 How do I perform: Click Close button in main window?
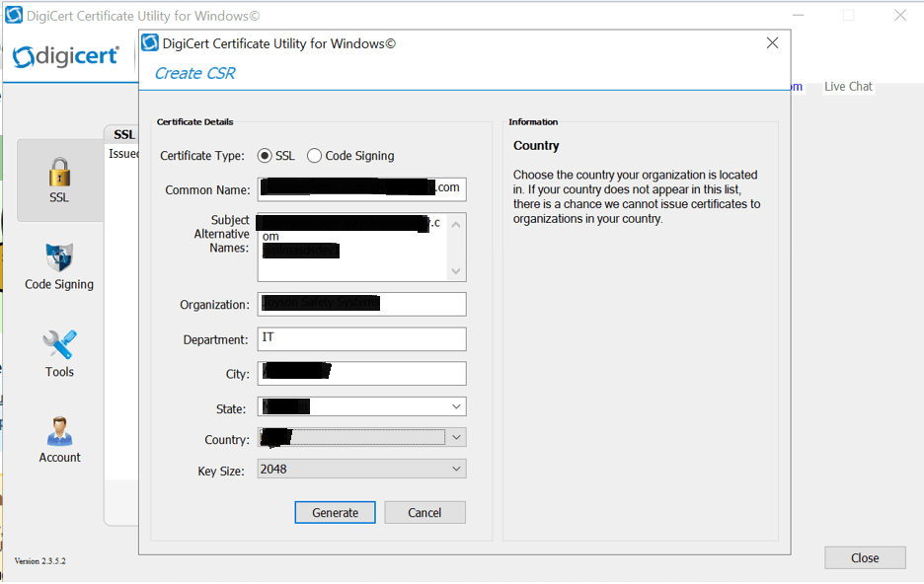point(865,558)
